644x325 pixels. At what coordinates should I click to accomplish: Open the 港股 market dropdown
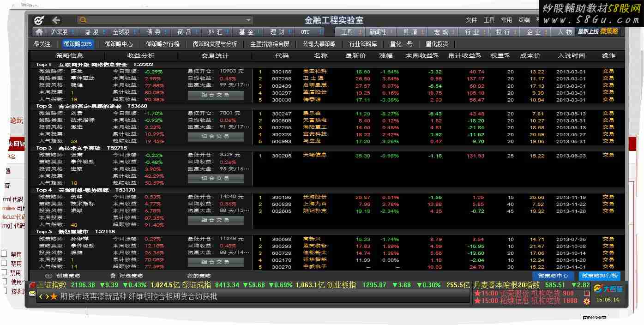pyautogui.click(x=104, y=32)
